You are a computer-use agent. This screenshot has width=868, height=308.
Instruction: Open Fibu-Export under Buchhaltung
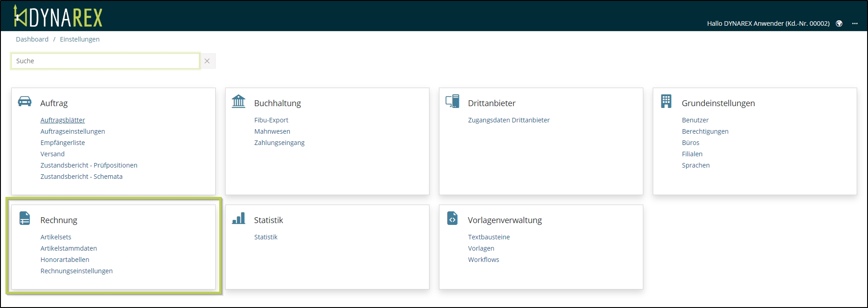click(271, 120)
